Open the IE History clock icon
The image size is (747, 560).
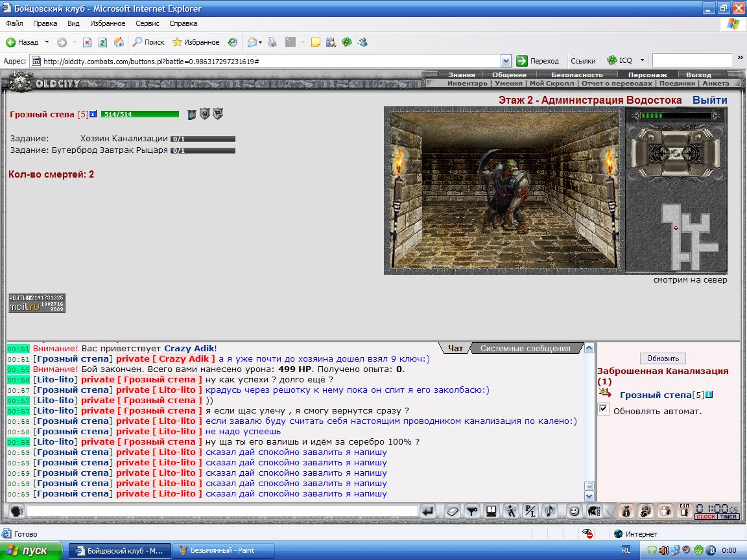coord(233,42)
